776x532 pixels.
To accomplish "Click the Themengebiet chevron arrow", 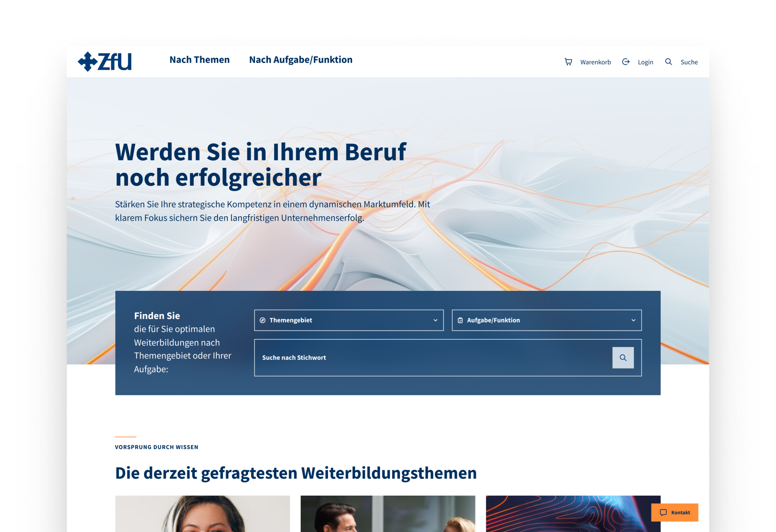I will pos(435,320).
